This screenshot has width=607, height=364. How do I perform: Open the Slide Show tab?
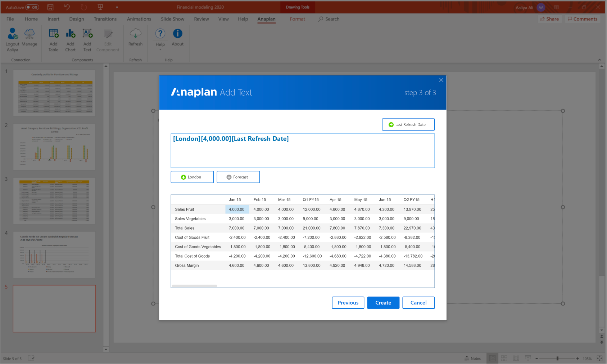click(x=172, y=19)
